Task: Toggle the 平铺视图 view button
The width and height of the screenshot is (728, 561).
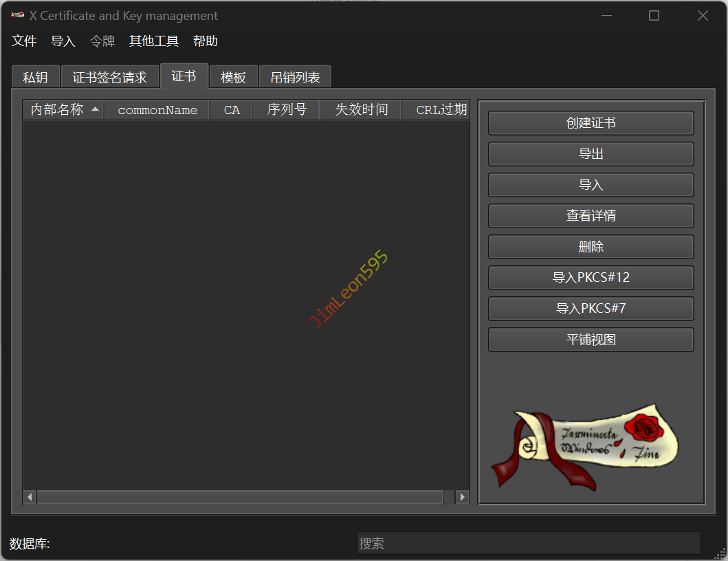Action: coord(591,340)
